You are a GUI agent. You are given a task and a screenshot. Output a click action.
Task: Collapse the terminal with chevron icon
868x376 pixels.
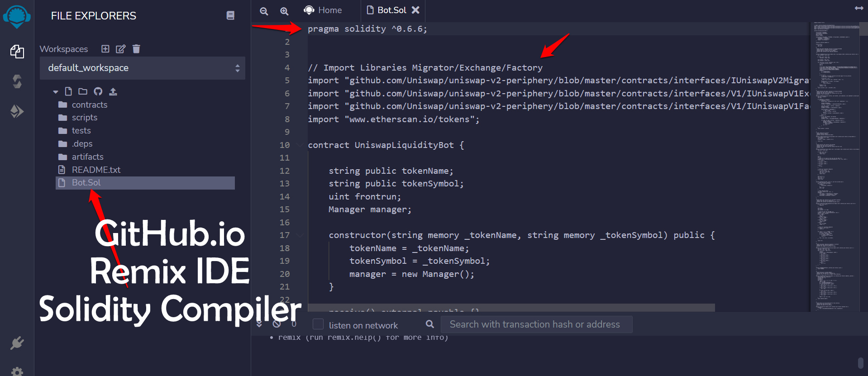(x=259, y=324)
